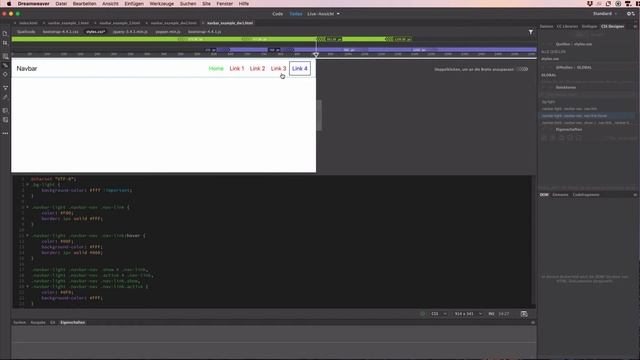
Task: Click the Navbar brand text
Action: pos(27,69)
